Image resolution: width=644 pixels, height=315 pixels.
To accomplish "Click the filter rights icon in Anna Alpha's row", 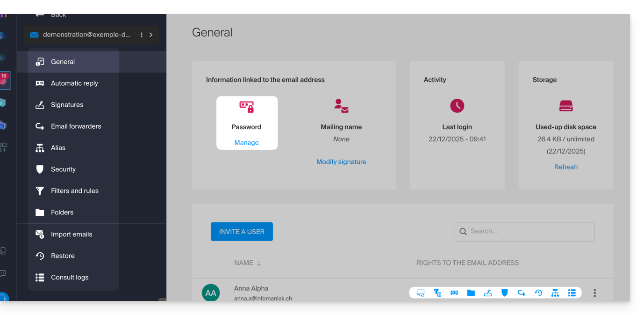I will (437, 293).
